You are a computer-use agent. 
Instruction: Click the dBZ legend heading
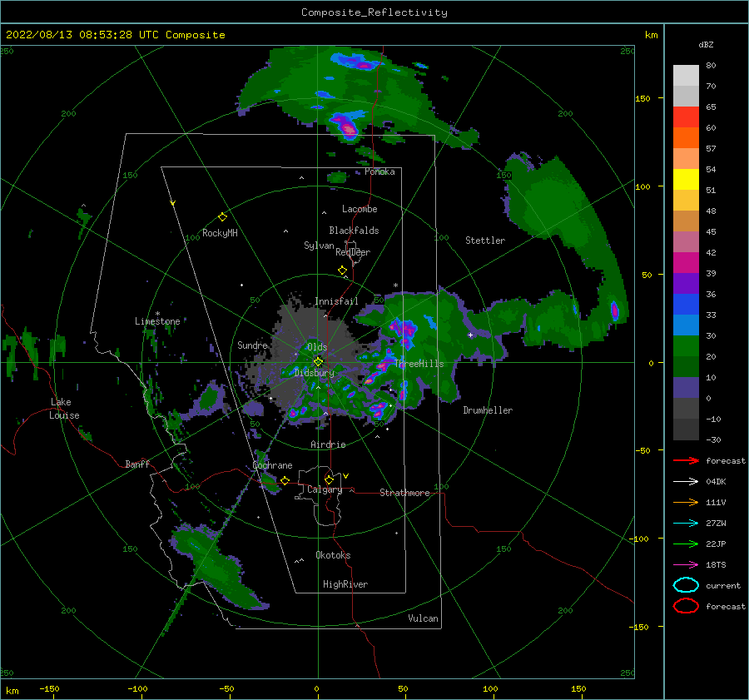pyautogui.click(x=706, y=44)
